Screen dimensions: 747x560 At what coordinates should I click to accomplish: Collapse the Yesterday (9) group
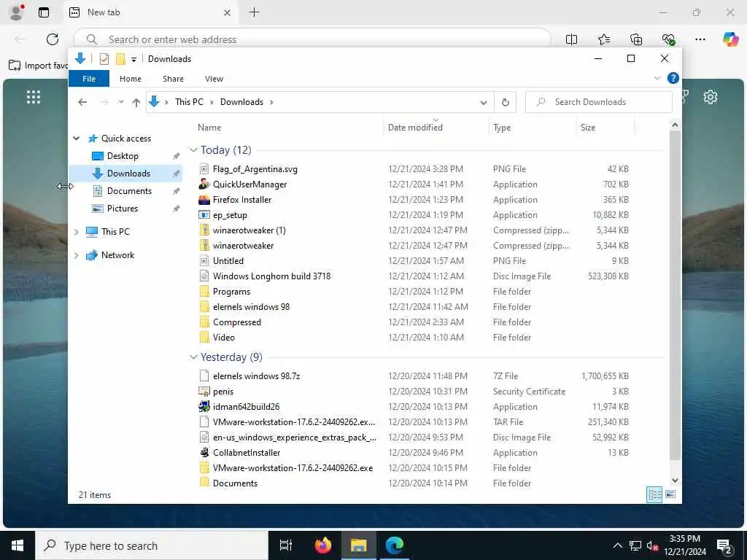coord(193,357)
